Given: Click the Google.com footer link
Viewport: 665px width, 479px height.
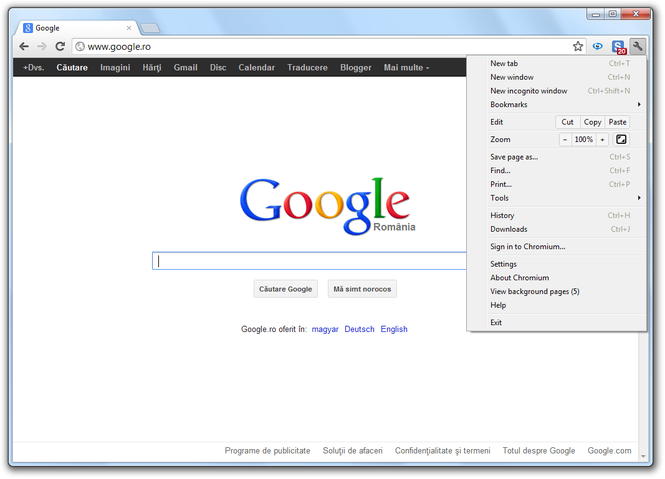Looking at the screenshot, I should [x=609, y=451].
